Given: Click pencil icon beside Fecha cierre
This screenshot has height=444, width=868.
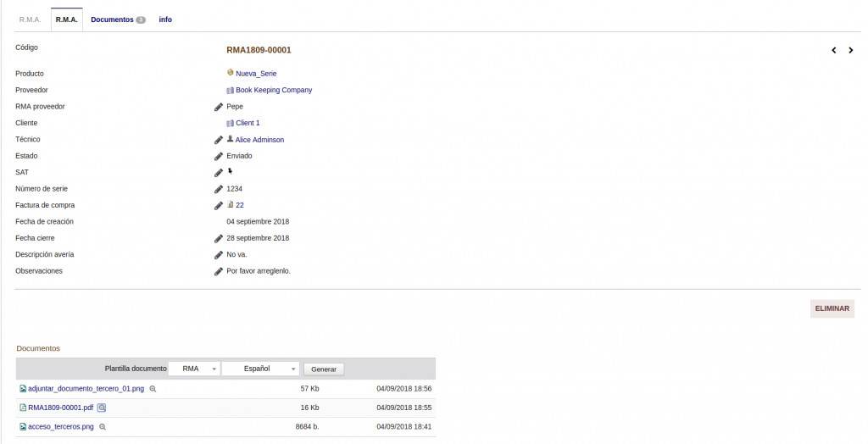Looking at the screenshot, I should click(219, 238).
